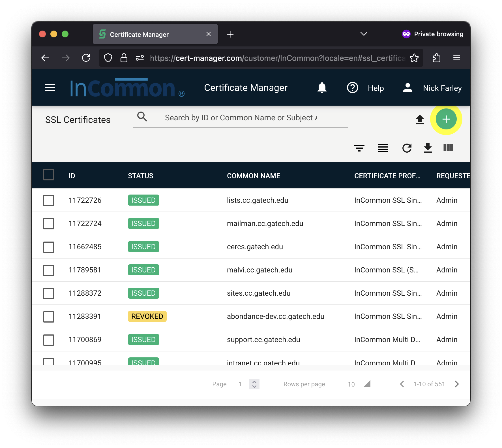502x448 pixels.
Task: Switch to the Certificate Manager browser tab
Action: [155, 34]
